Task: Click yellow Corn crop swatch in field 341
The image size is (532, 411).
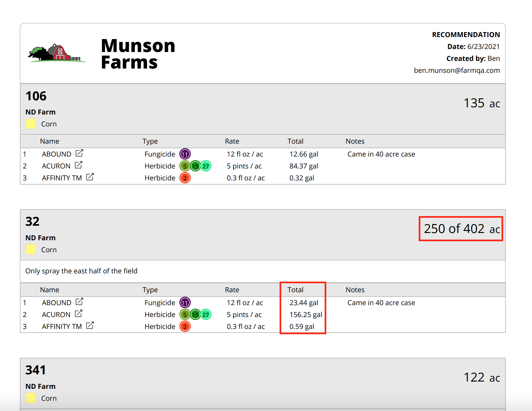Action: click(31, 398)
